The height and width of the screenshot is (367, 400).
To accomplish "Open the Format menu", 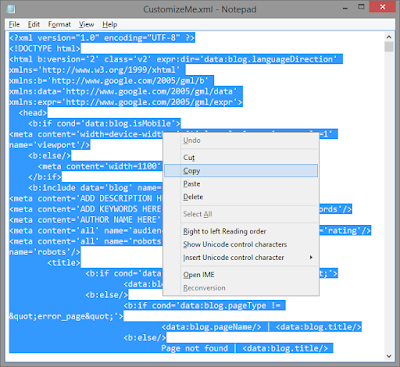I will 59,24.
